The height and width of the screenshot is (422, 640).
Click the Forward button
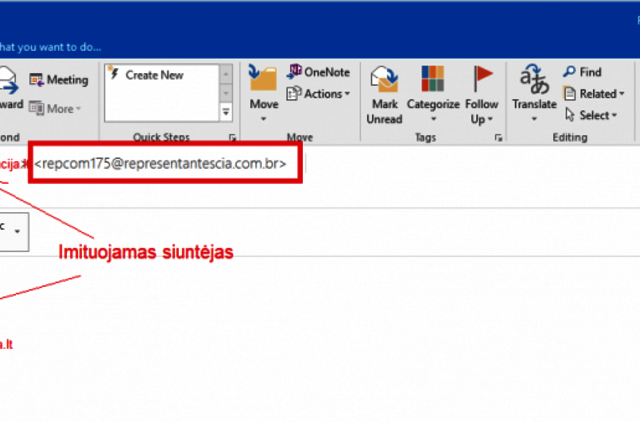click(x=11, y=88)
